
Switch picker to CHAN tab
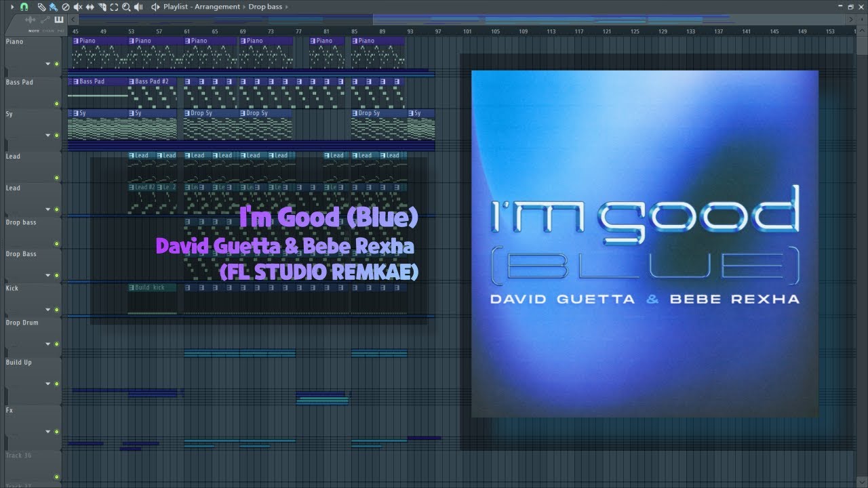tap(48, 30)
